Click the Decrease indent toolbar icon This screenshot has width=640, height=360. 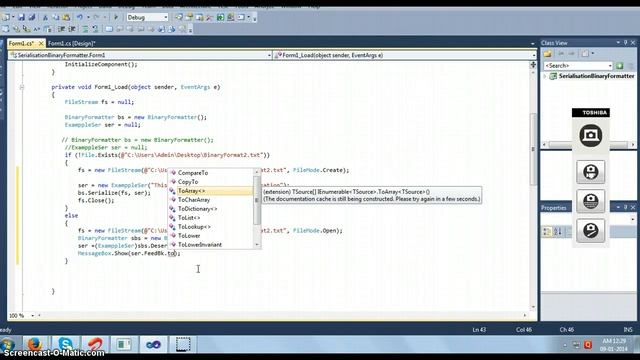[62, 29]
